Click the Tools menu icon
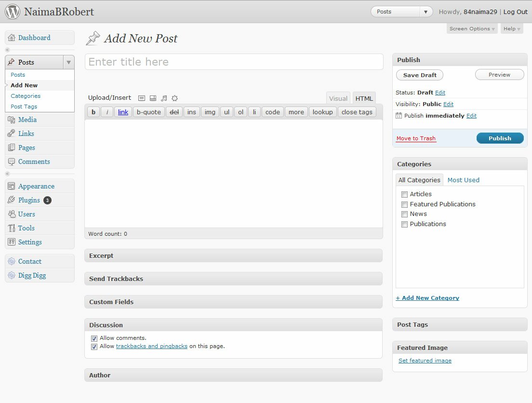Screen dimensions: 532x403 (12, 228)
